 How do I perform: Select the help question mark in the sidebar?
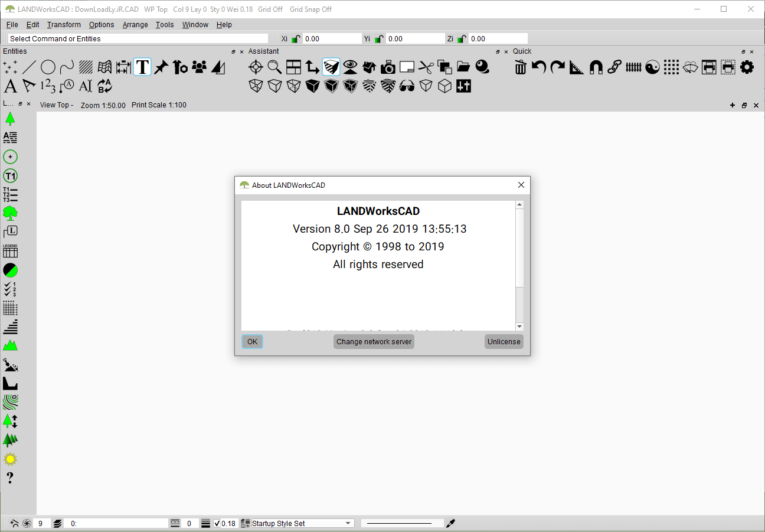click(10, 478)
